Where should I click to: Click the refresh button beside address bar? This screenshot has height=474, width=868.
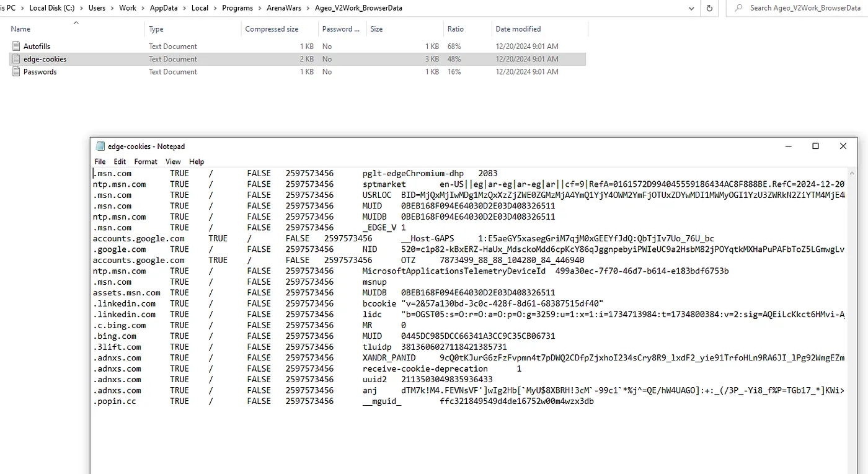tap(709, 8)
